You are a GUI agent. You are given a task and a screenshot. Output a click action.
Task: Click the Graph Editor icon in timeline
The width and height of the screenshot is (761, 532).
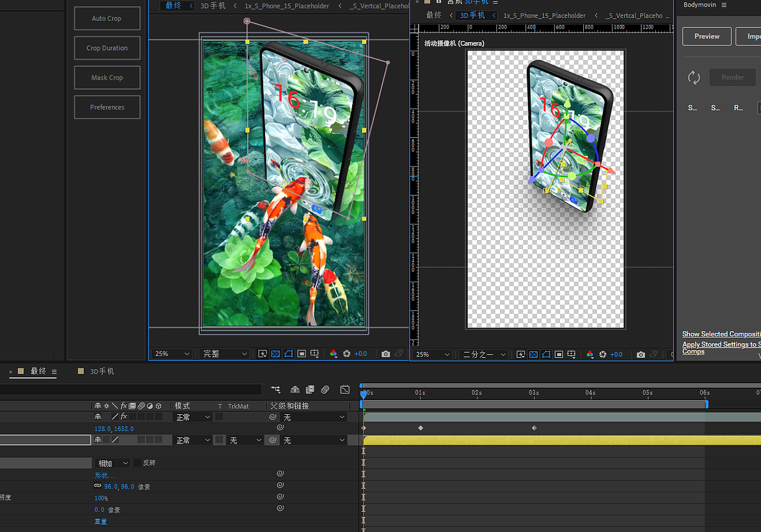coord(345,389)
